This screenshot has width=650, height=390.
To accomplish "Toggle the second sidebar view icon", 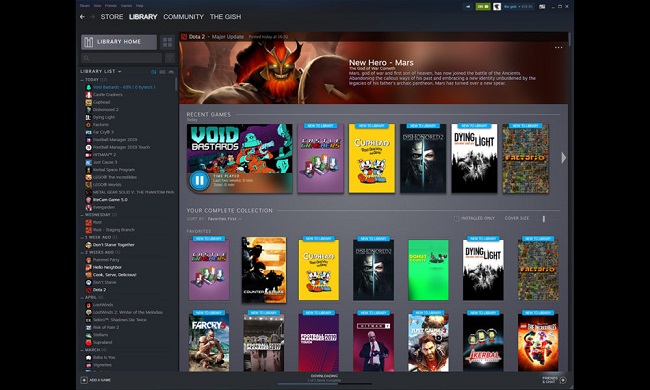I will 162,72.
